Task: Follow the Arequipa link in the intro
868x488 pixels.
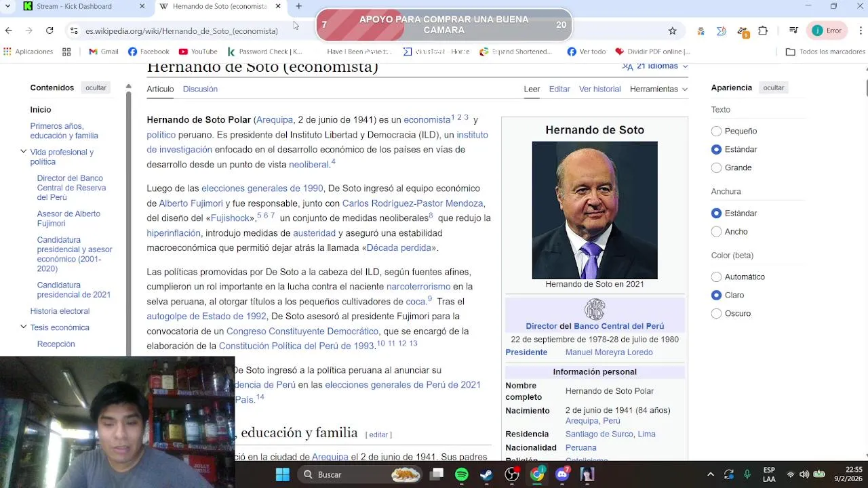Action: (275, 120)
